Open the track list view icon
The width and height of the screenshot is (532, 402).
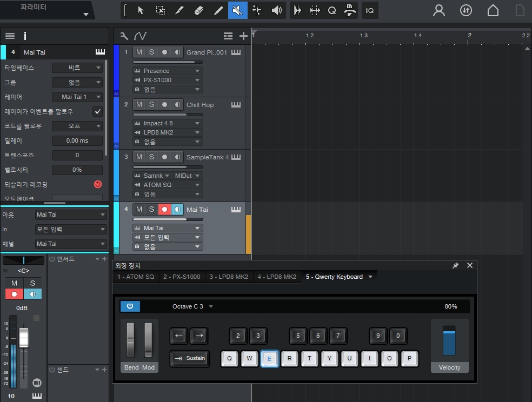coord(228,36)
